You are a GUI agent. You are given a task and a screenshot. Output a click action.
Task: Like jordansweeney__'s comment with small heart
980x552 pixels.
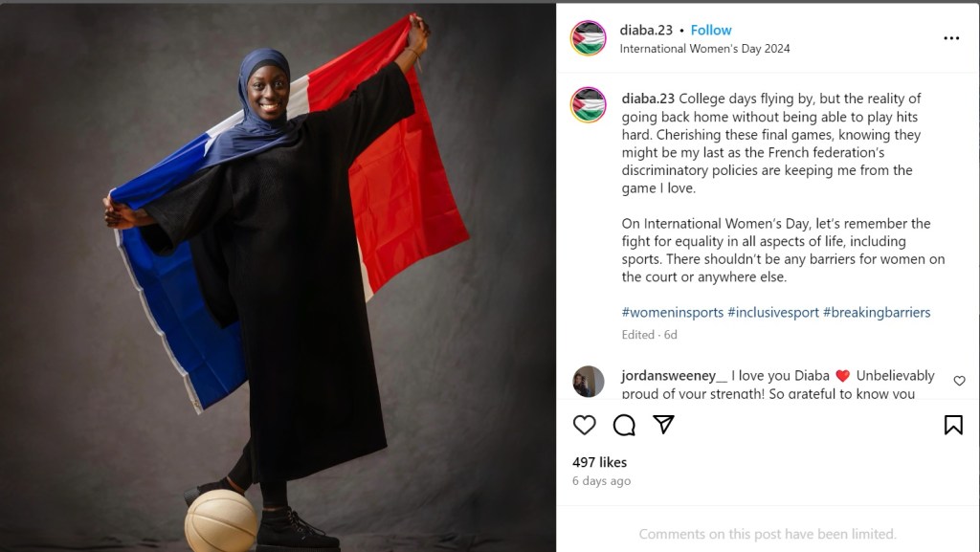pos(959,381)
